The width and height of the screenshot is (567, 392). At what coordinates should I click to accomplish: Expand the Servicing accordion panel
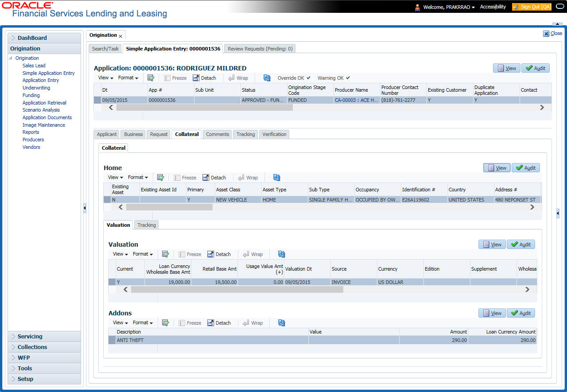click(44, 337)
